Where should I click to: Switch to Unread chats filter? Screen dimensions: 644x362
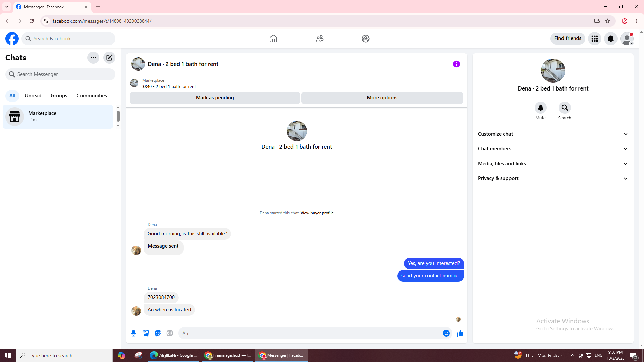[x=33, y=96]
